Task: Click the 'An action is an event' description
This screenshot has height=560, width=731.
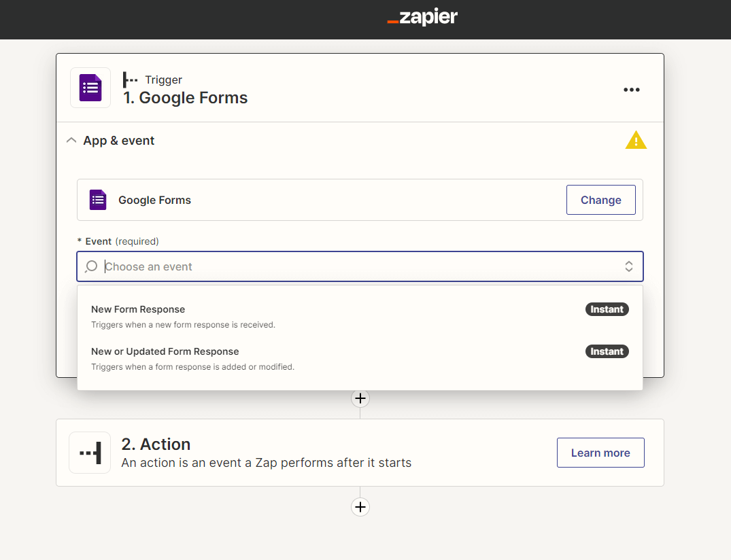Action: click(266, 463)
